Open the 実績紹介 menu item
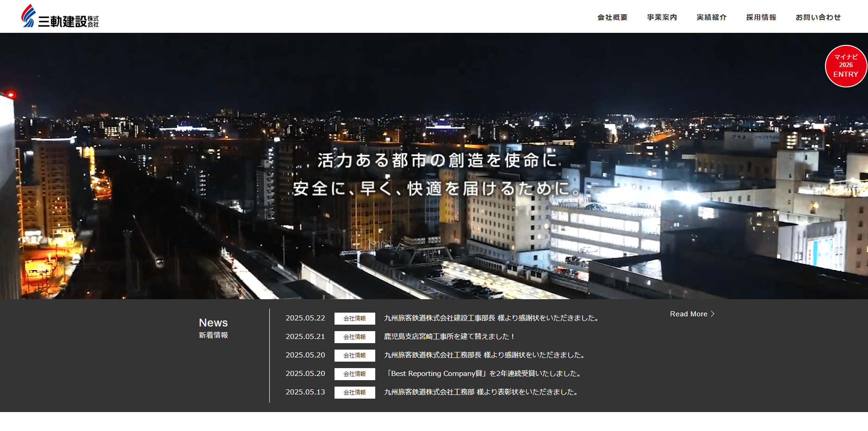868x431 pixels. point(711,17)
